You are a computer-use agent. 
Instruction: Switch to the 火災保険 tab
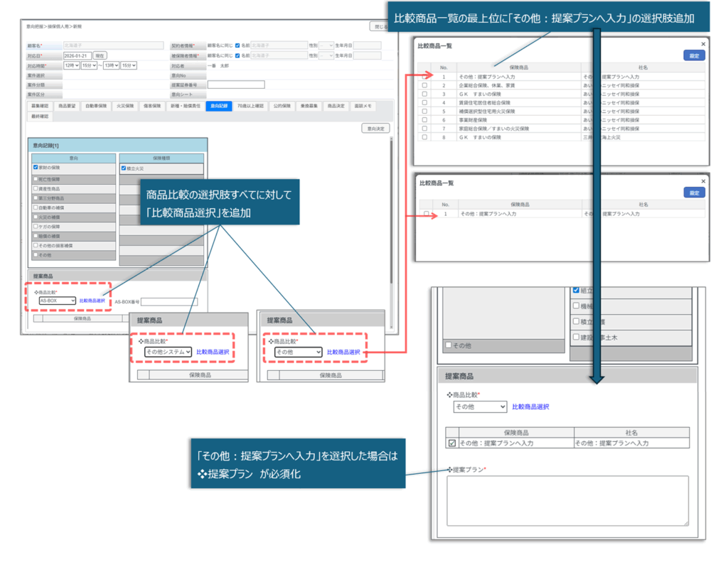124,106
